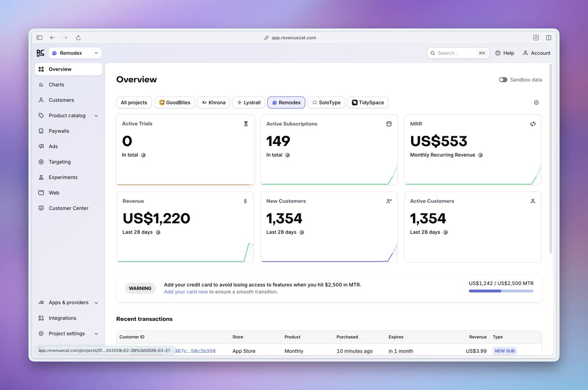The width and height of the screenshot is (588, 390).
Task: Open the overview settings gear icon
Action: [536, 103]
